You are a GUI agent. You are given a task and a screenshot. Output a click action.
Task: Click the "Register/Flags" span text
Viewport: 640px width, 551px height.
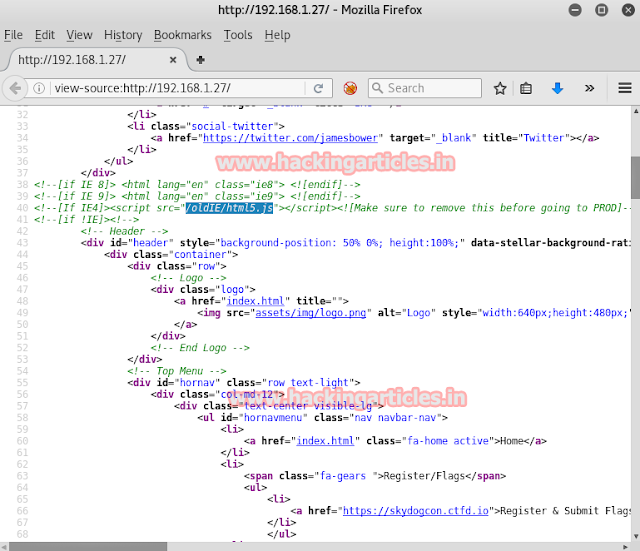click(x=424, y=476)
